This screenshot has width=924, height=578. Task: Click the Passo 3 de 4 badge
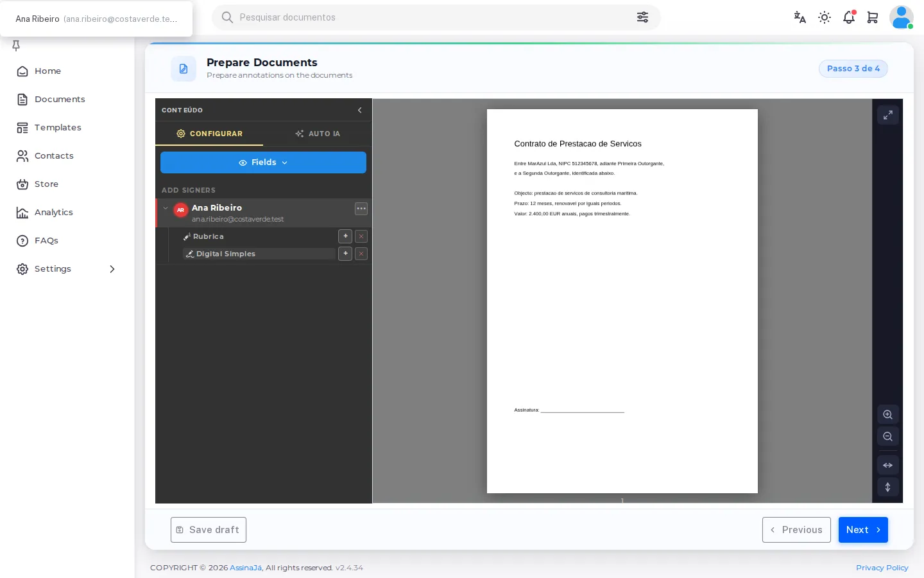click(853, 69)
